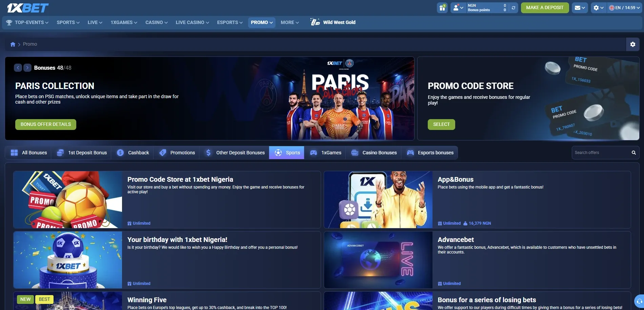Viewport: 644px width, 310px height.
Task: Click the 16,379 NGN participant count
Action: [477, 223]
